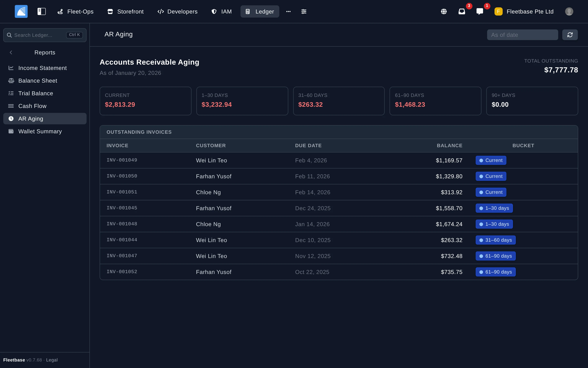This screenshot has height=368, width=588.
Task: Open the inbox notifications icon
Action: (462, 11)
